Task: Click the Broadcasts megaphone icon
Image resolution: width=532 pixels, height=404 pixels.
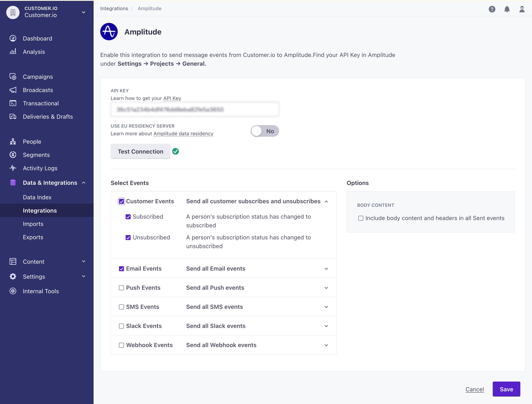Action: coord(13,90)
